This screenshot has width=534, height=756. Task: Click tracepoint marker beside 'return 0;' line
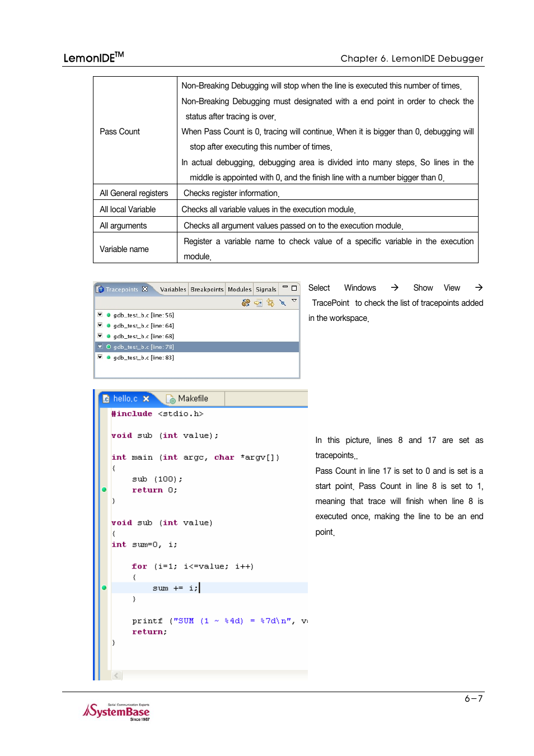pos(104,489)
